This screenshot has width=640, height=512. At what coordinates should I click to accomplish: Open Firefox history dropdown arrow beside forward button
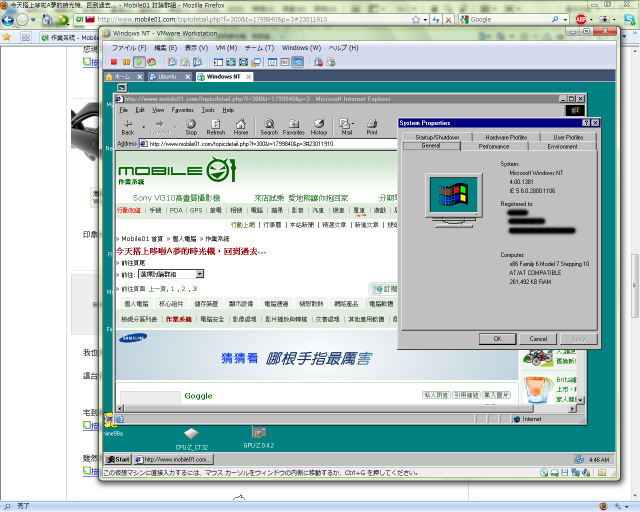click(33, 19)
